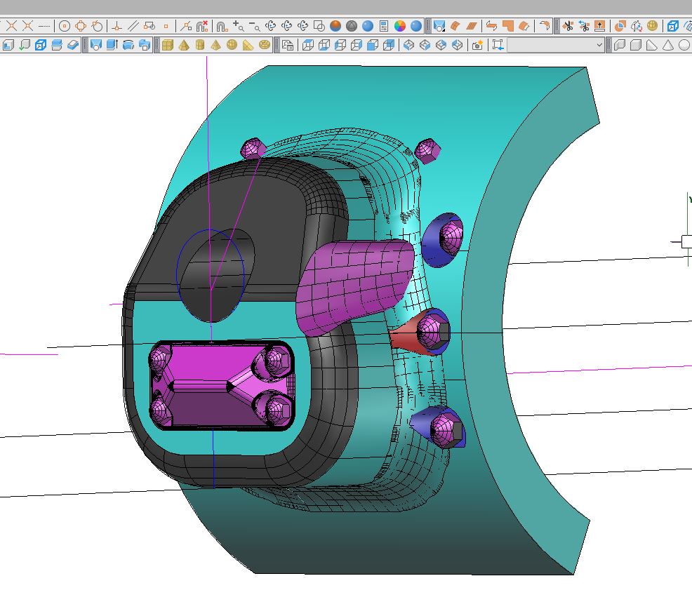Open the rainbow color wheel icon

point(400,27)
